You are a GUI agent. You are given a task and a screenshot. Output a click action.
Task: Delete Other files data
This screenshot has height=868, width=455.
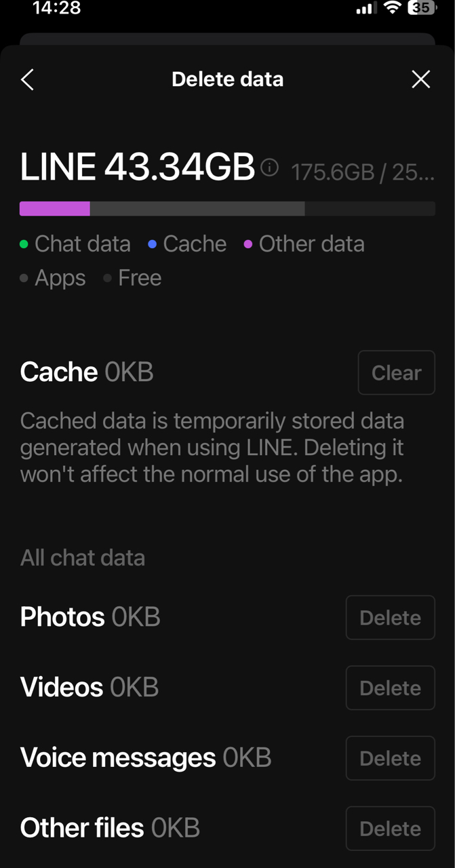pyautogui.click(x=390, y=828)
